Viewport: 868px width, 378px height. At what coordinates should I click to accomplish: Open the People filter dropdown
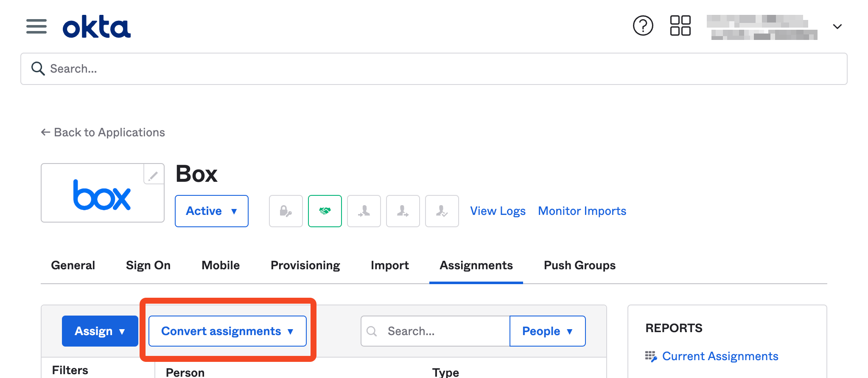(547, 331)
